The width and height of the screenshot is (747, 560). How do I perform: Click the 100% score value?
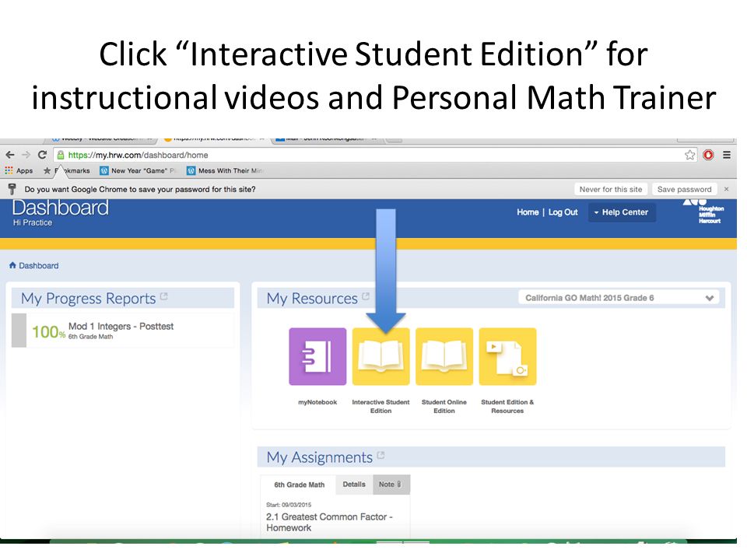coord(48,332)
